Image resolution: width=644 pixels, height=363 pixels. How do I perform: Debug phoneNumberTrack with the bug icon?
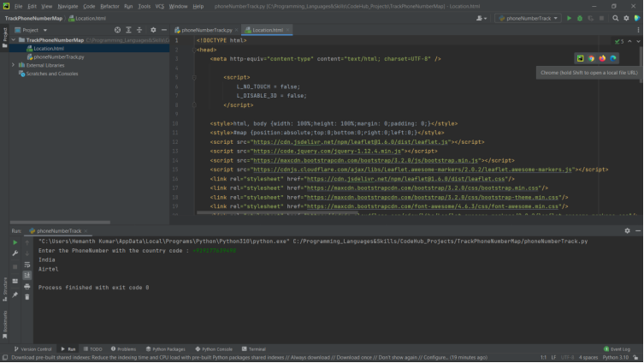click(x=580, y=18)
